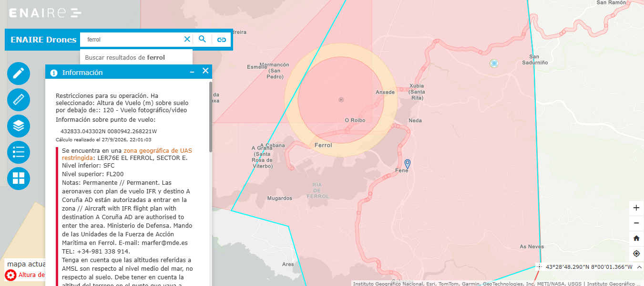Click the coordinate crosshair icon
The image size is (644, 286).
[x=539, y=267]
